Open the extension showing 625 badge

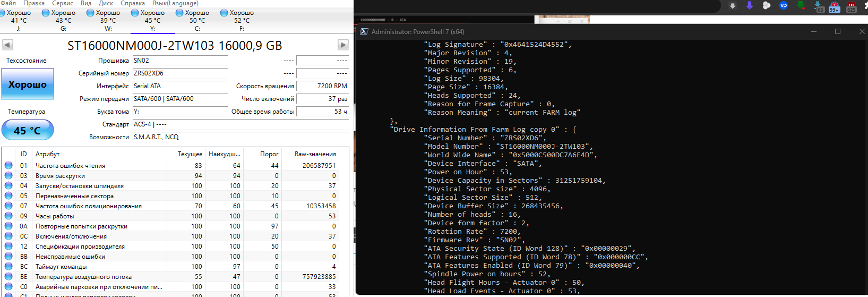click(x=852, y=6)
